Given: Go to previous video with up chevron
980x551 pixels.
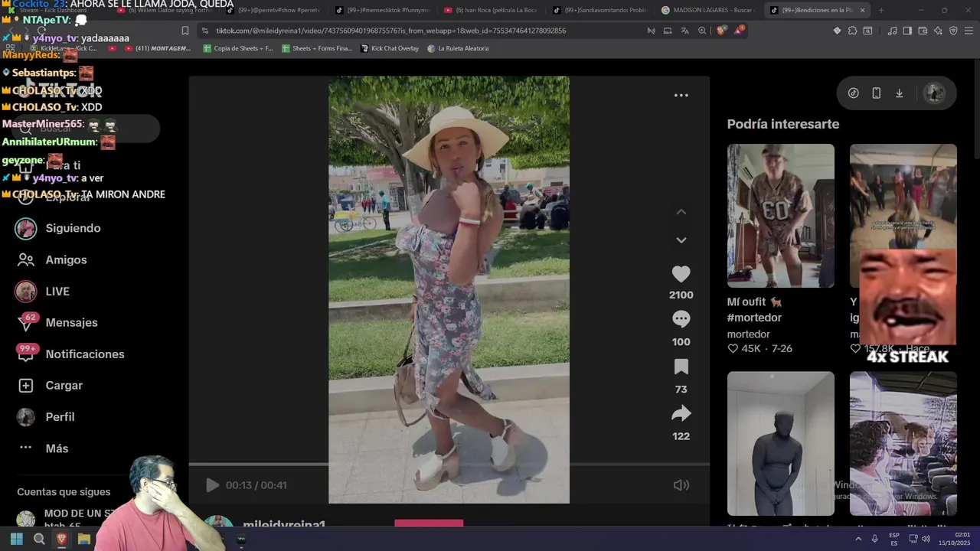Looking at the screenshot, I should (x=681, y=212).
